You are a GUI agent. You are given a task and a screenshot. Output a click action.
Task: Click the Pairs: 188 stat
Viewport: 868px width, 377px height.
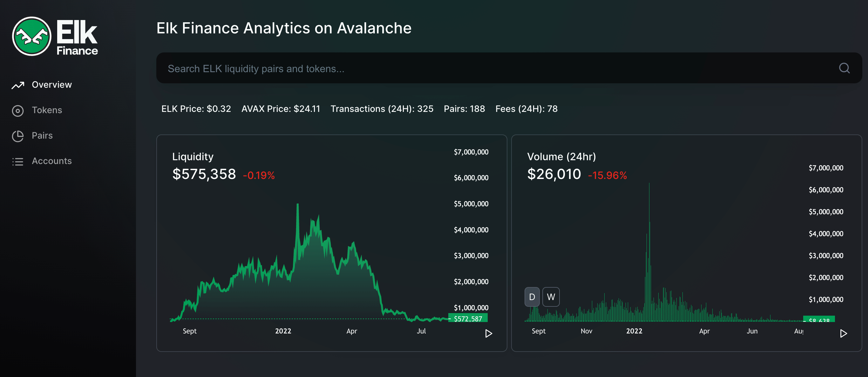(x=464, y=109)
